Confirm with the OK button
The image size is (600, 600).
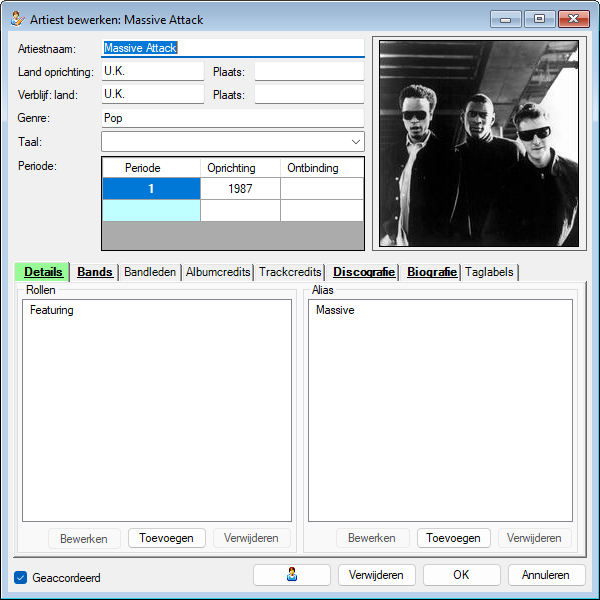(x=461, y=575)
